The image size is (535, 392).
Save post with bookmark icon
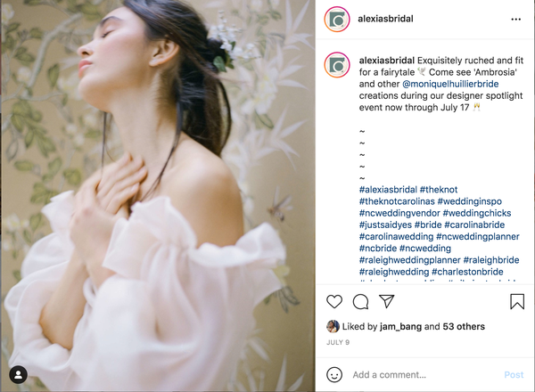[x=517, y=302]
